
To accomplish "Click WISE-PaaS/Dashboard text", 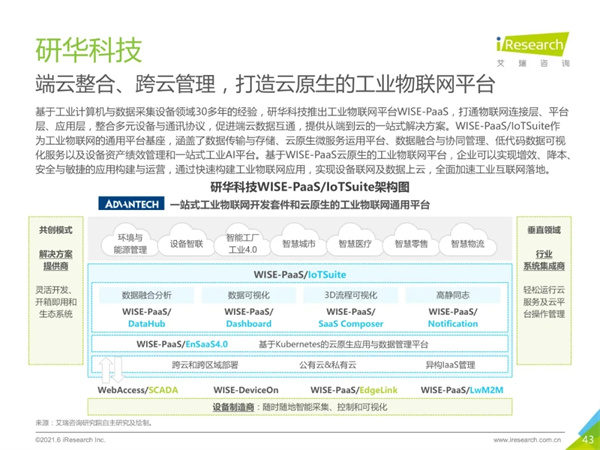I will point(249,318).
